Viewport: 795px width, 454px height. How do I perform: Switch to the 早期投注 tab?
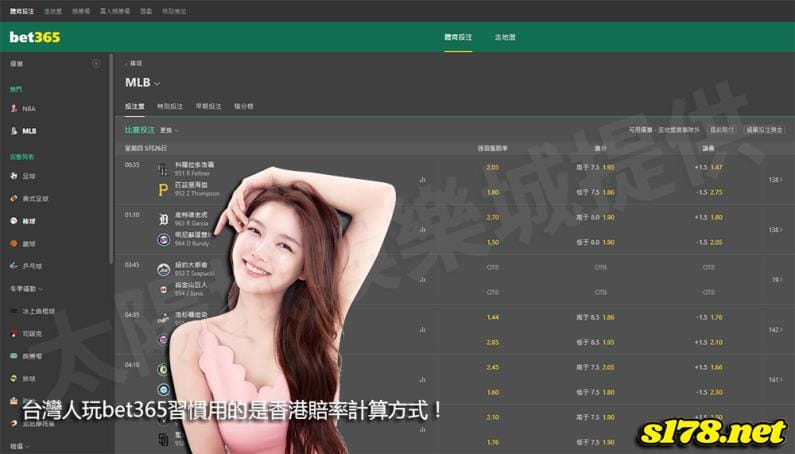pos(208,107)
